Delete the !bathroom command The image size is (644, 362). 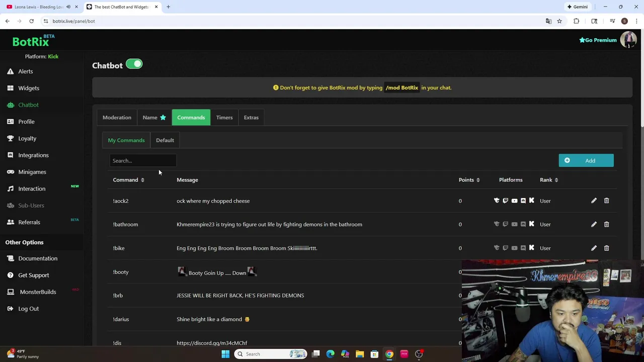tap(606, 224)
